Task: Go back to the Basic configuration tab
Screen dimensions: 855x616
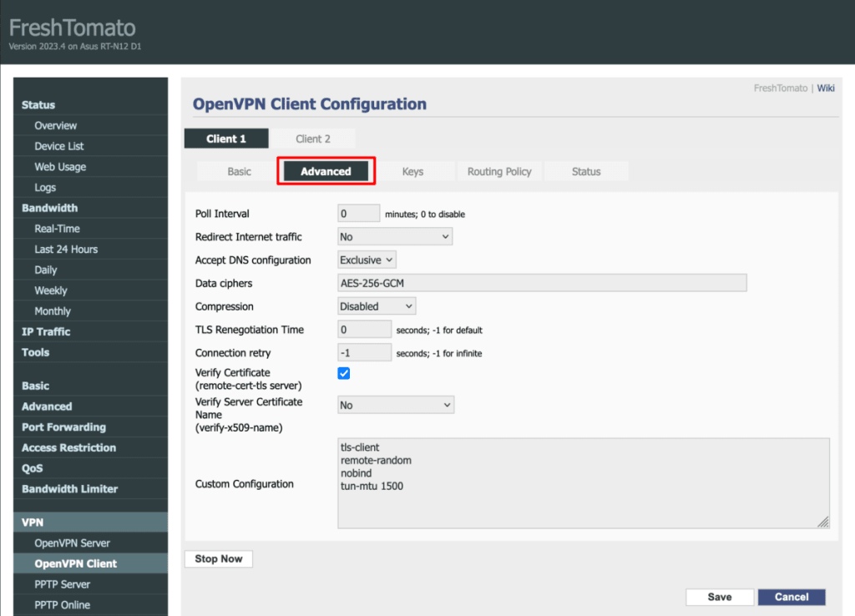Action: [237, 171]
